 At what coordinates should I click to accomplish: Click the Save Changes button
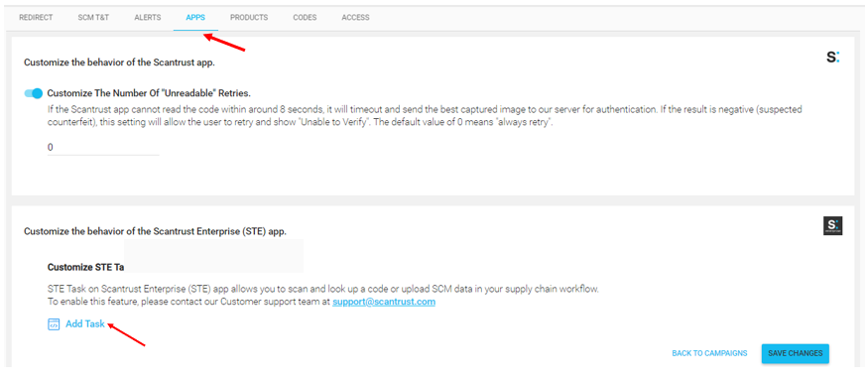796,353
